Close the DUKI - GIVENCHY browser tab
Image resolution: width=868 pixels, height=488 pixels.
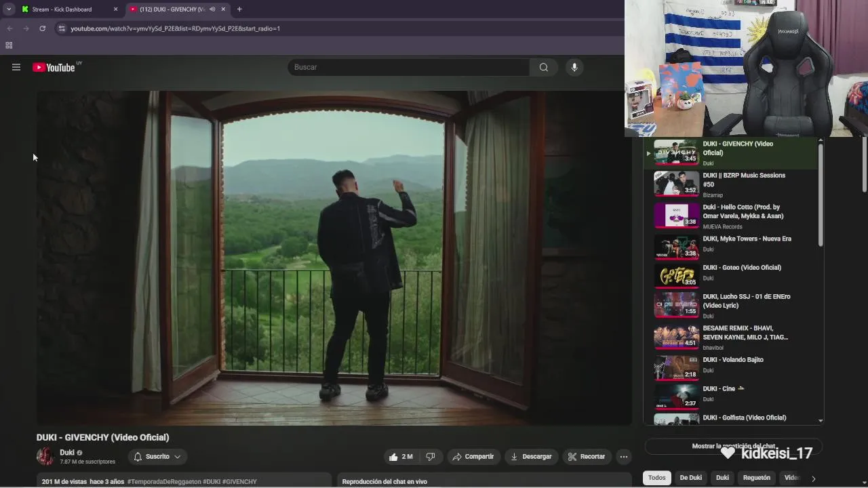point(223,9)
